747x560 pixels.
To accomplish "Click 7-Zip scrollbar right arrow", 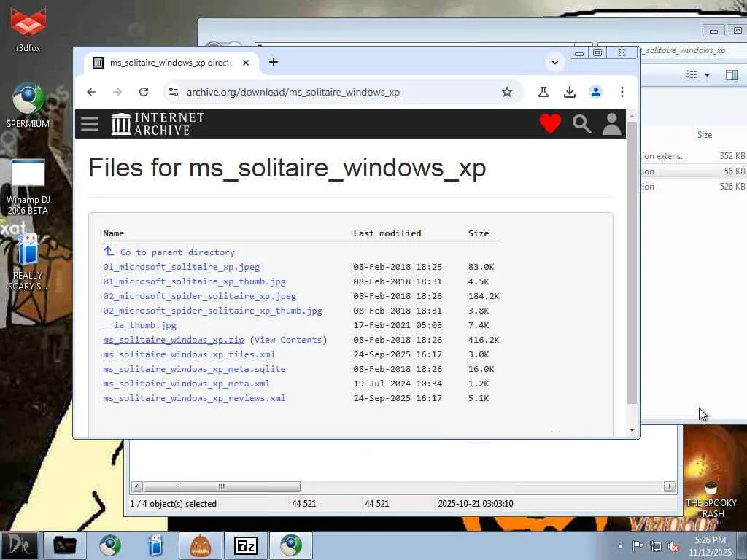I will pos(670,486).
